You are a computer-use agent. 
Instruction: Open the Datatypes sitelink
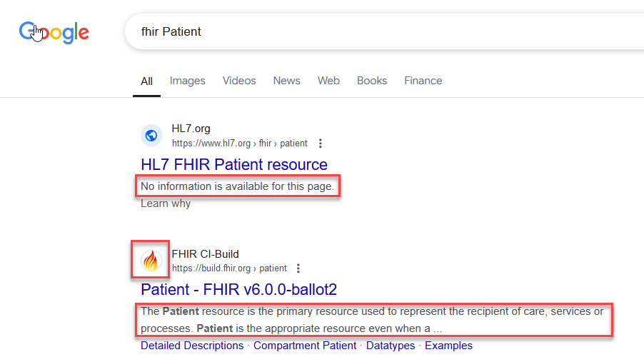(391, 346)
